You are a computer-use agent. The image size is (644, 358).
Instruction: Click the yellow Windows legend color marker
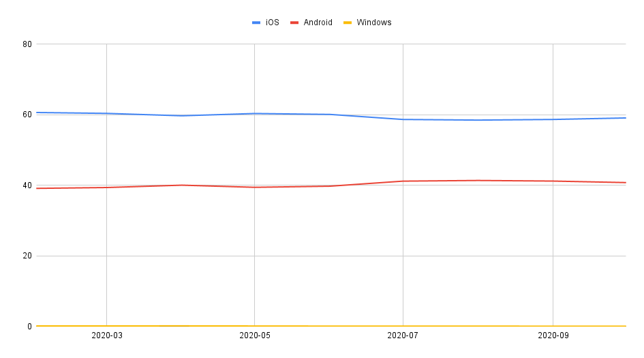348,23
